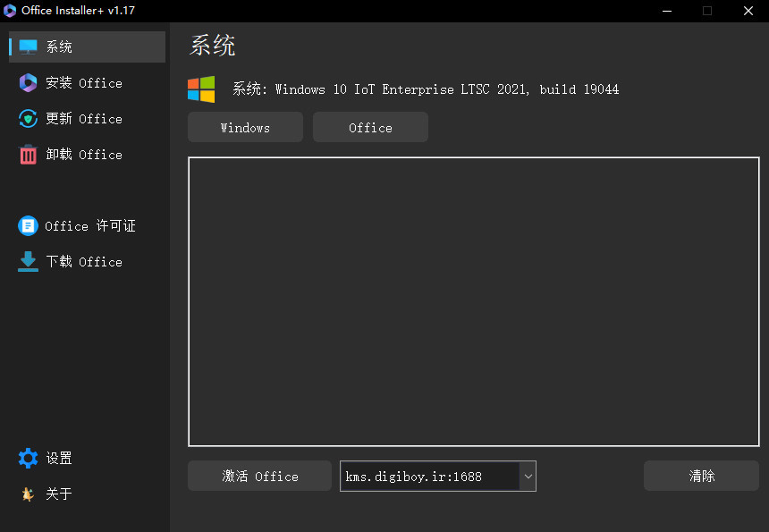769x532 pixels.
Task: Click the 卸载 Office trash can icon
Action: pyautogui.click(x=28, y=154)
